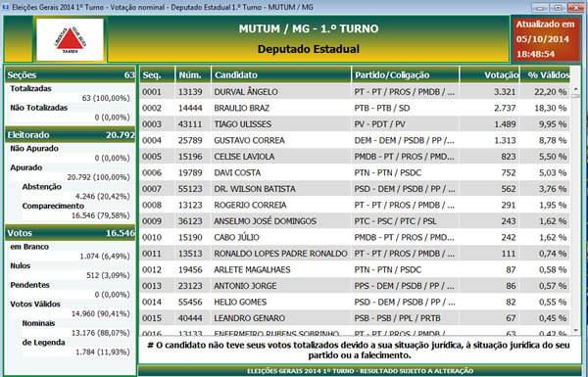Sort by Partido/Coligação column header

406,75
